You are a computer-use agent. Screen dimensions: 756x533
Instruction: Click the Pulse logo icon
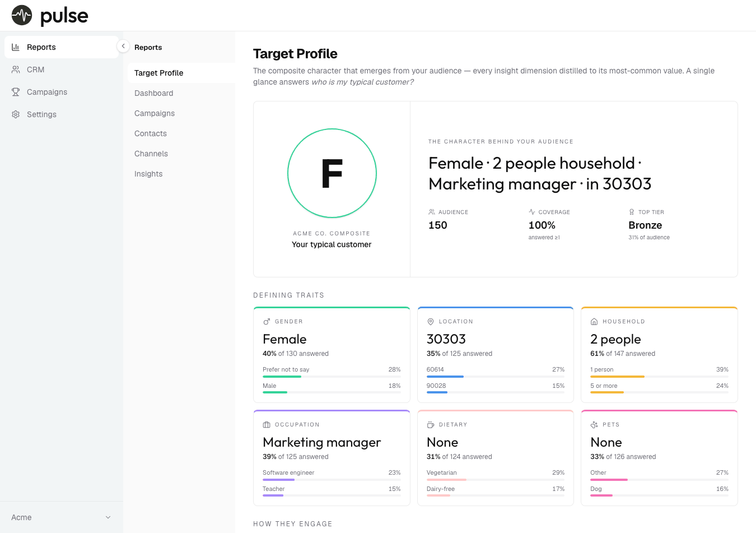22,15
